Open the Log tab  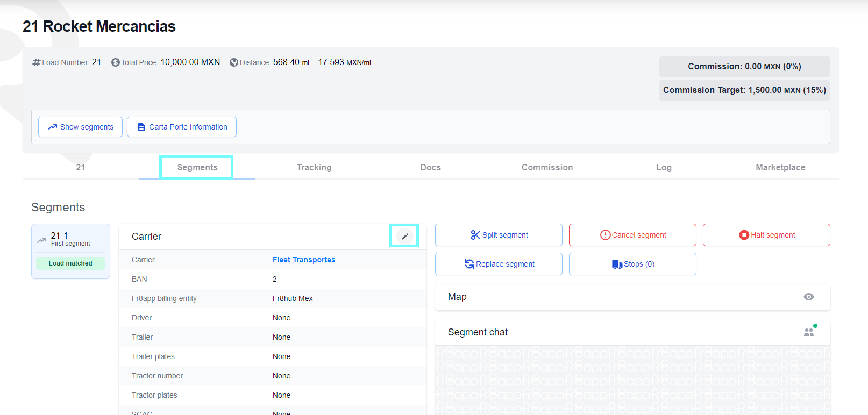664,167
